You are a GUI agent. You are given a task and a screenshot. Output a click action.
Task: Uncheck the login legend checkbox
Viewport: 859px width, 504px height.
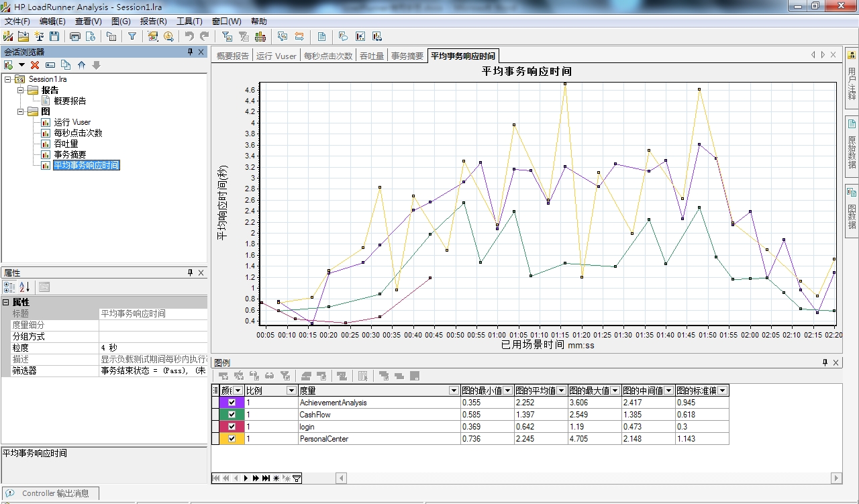click(232, 427)
